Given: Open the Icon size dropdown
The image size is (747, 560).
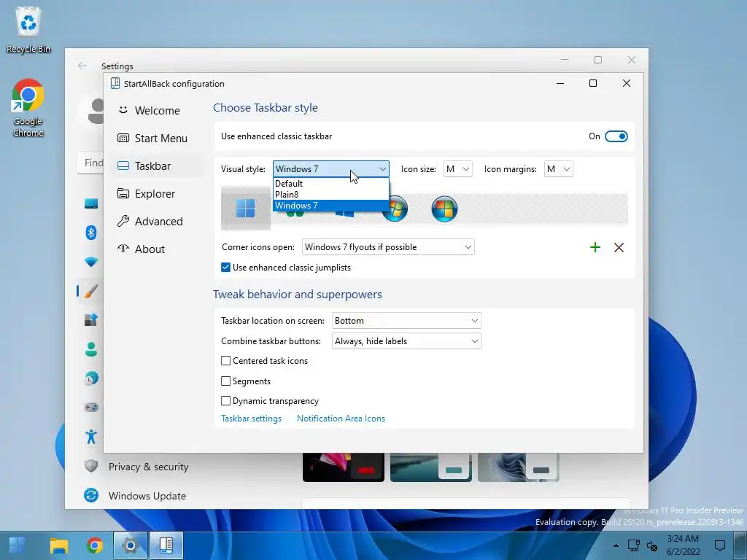Looking at the screenshot, I should point(458,169).
